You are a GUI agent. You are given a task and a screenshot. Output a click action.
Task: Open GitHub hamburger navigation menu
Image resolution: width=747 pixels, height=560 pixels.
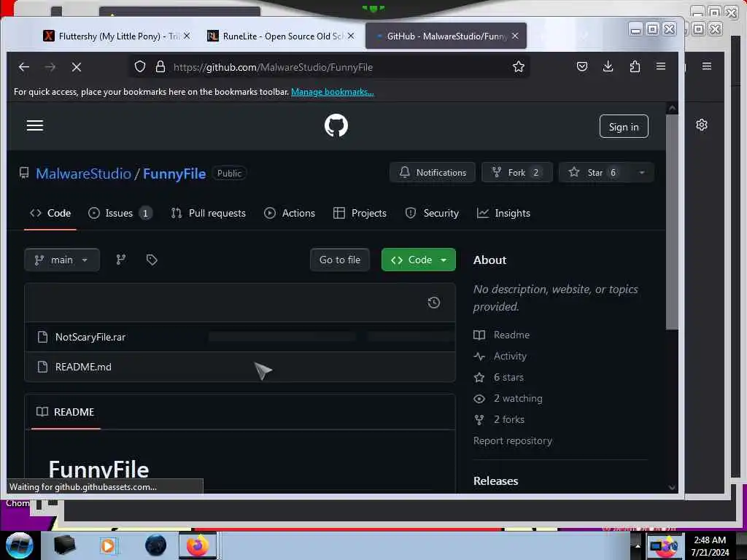point(35,125)
